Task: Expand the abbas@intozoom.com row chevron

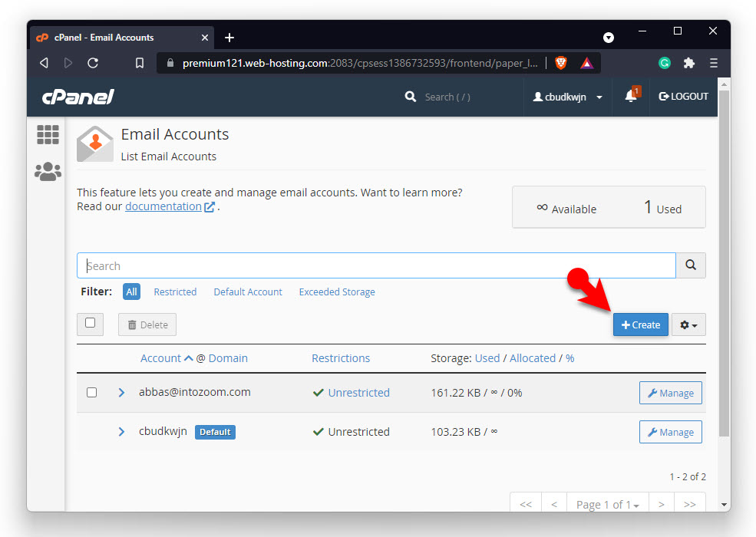Action: point(121,392)
